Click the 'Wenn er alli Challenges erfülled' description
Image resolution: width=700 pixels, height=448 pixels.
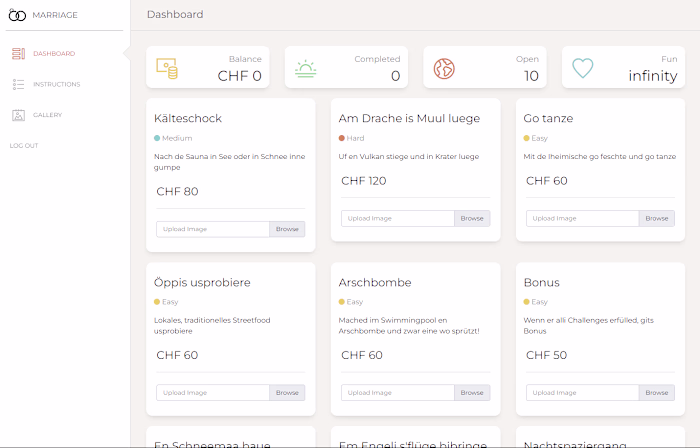(588, 326)
